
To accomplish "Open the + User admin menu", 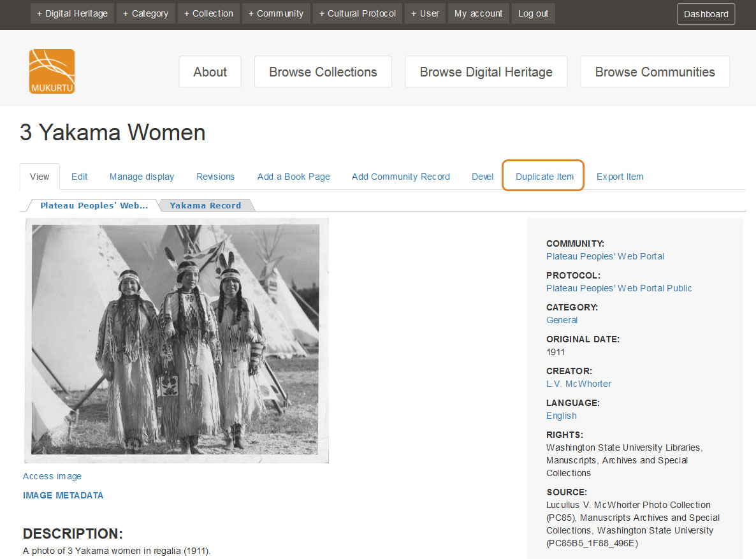I will tap(425, 13).
